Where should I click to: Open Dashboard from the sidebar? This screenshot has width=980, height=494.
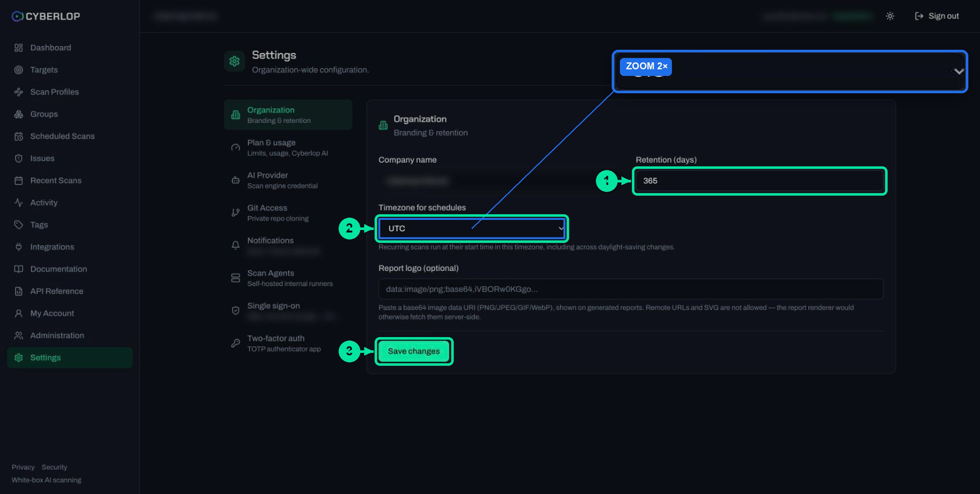70,48
